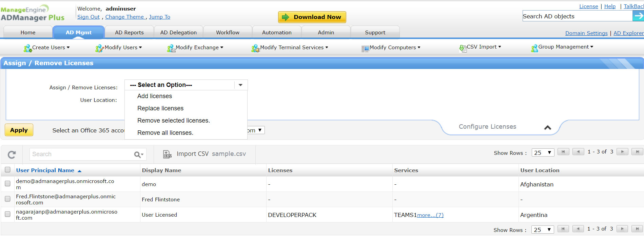Open the Automation tab
644x237 pixels.
[277, 33]
